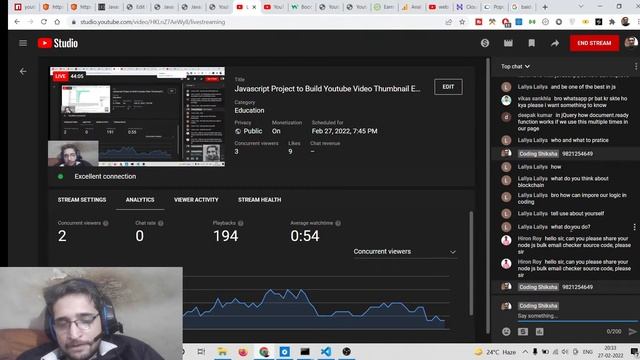640x360 pixels.
Task: Click the EDIT button beside stream title
Action: tap(448, 87)
